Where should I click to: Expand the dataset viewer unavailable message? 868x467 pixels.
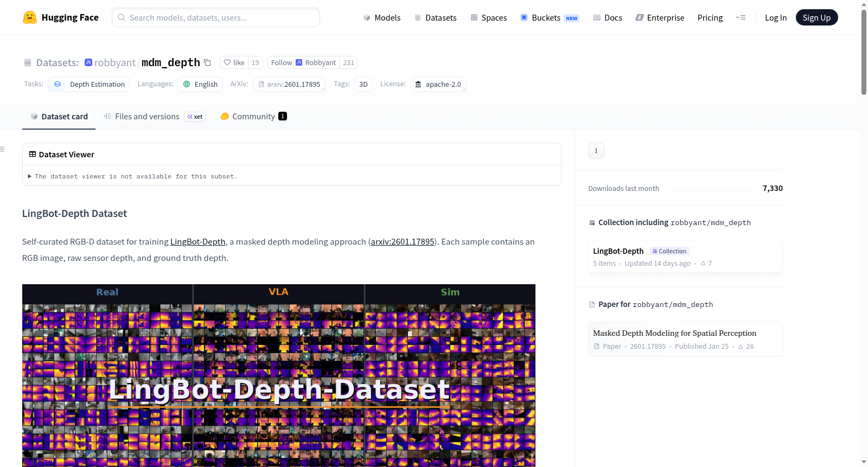tap(133, 176)
